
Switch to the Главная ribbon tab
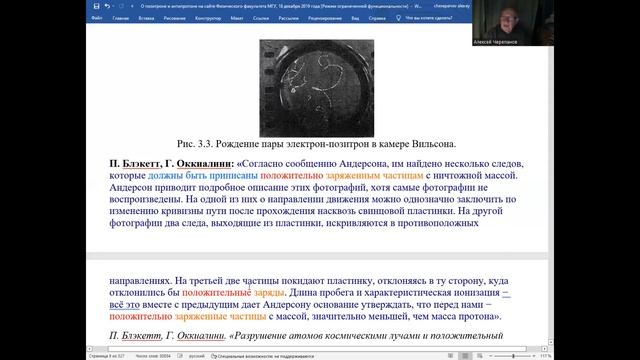pos(121,18)
